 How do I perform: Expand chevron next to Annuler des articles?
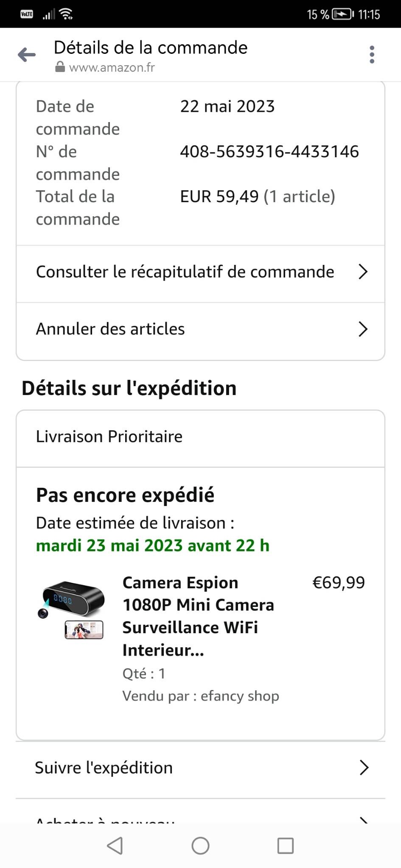(x=362, y=329)
